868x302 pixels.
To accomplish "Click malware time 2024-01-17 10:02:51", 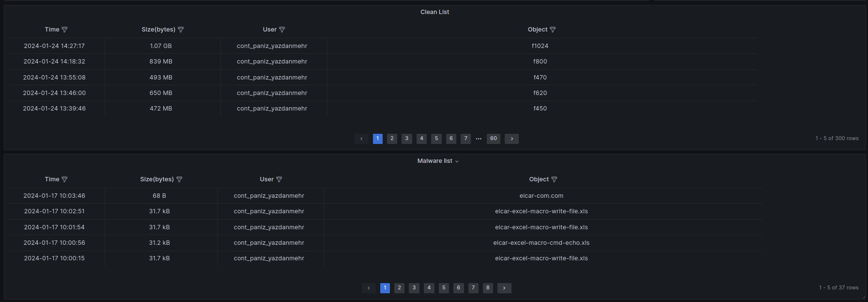I will pyautogui.click(x=54, y=211).
